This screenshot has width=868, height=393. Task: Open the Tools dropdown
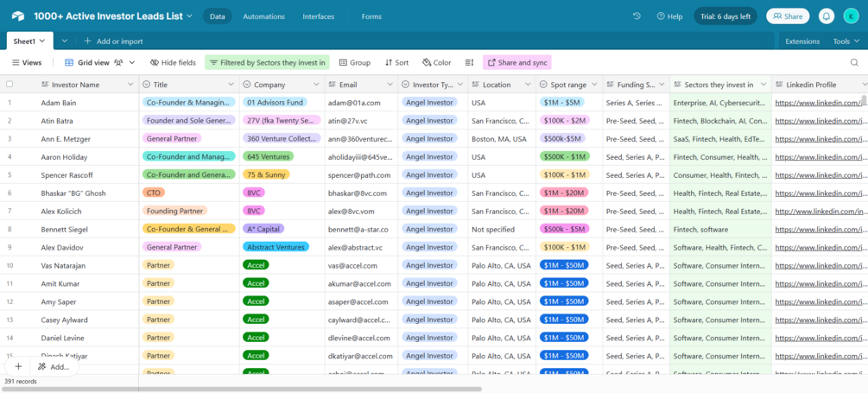846,41
